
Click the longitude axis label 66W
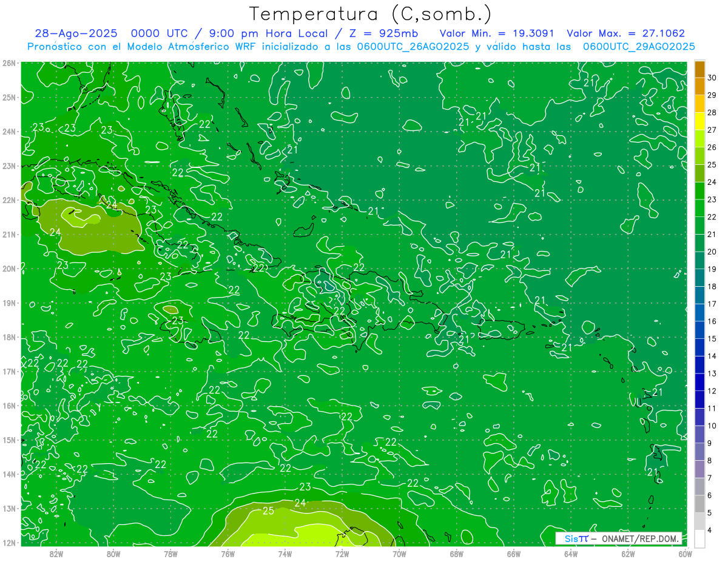(x=514, y=554)
